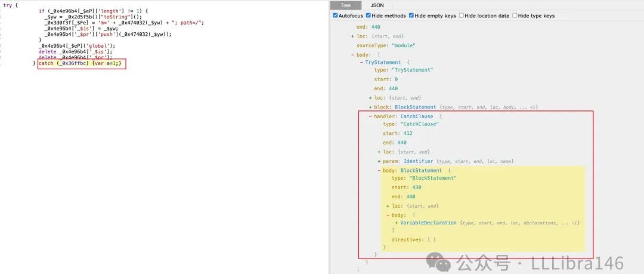Collapse the highlighted body: BlockStatement node
Image resolution: width=644 pixels, height=274 pixels.
(379, 170)
